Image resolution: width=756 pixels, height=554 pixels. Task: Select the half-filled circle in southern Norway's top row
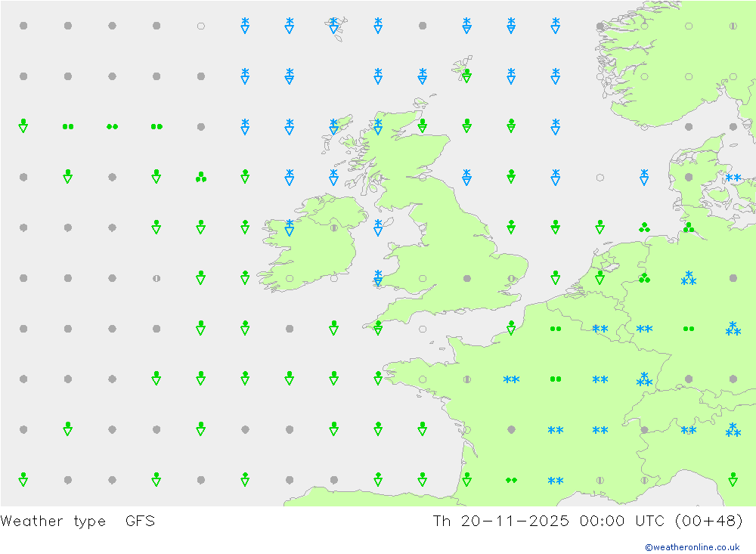(x=733, y=26)
